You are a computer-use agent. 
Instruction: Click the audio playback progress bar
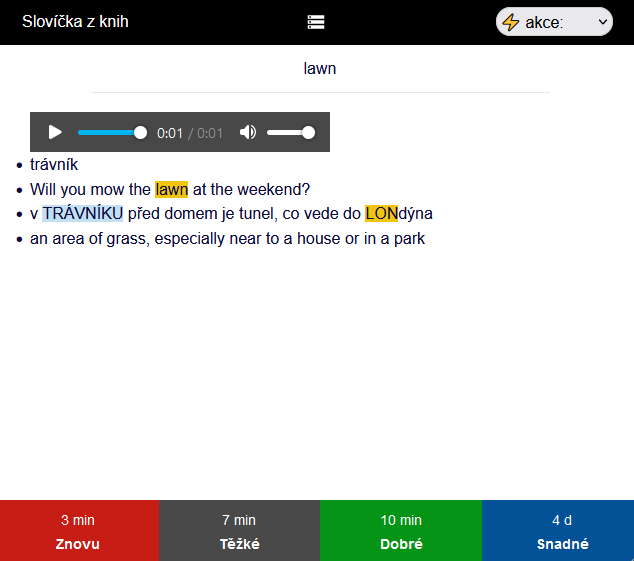click(110, 133)
